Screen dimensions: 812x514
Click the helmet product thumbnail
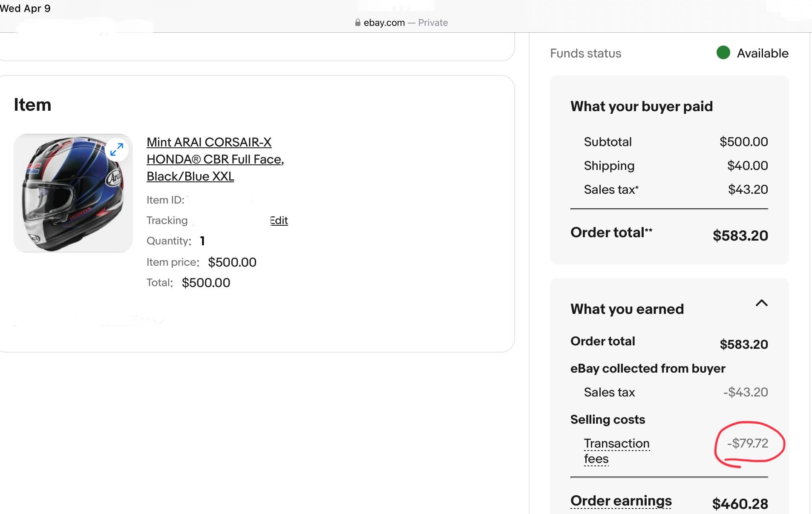pos(73,193)
